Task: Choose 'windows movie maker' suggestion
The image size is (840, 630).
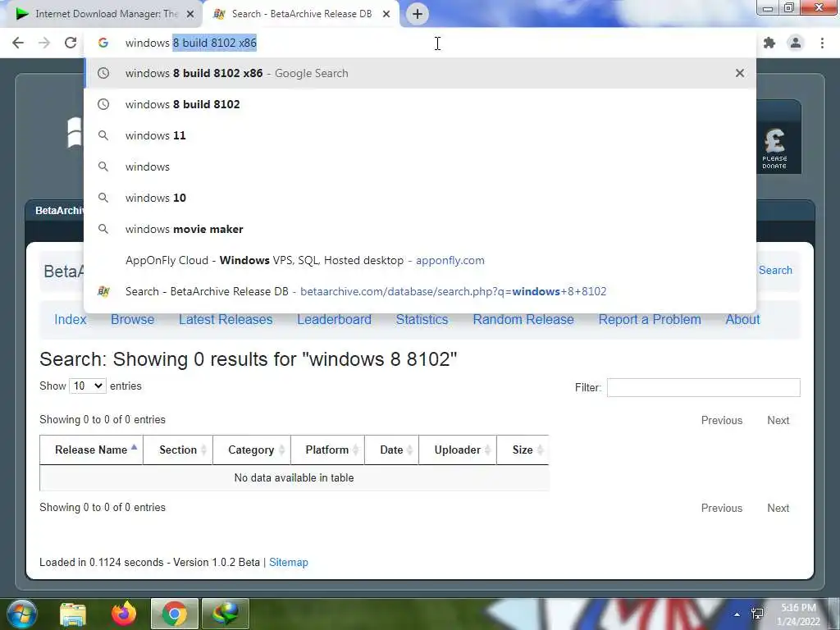Action: point(420,229)
